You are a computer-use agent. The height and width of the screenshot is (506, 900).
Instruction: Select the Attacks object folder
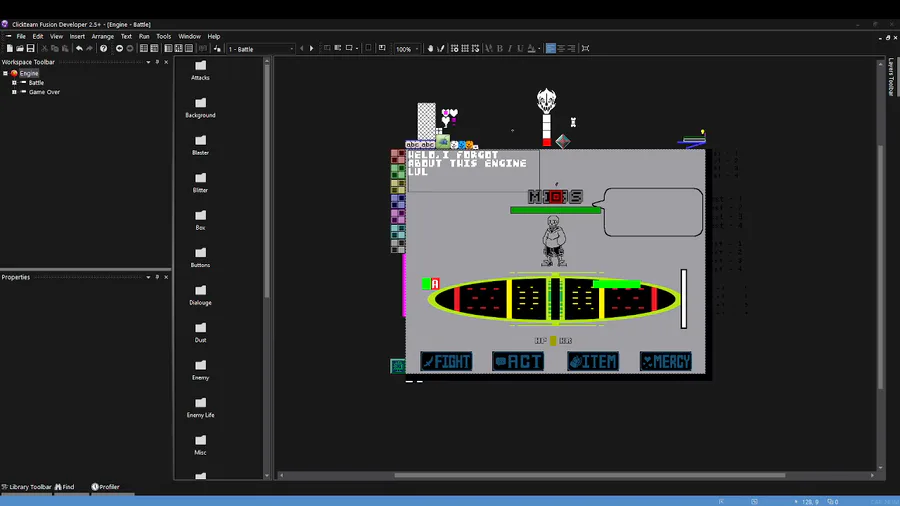pyautogui.click(x=200, y=70)
